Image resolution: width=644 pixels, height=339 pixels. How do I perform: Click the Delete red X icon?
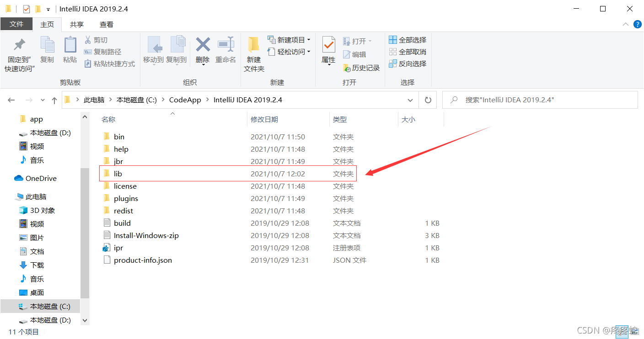[x=203, y=45]
